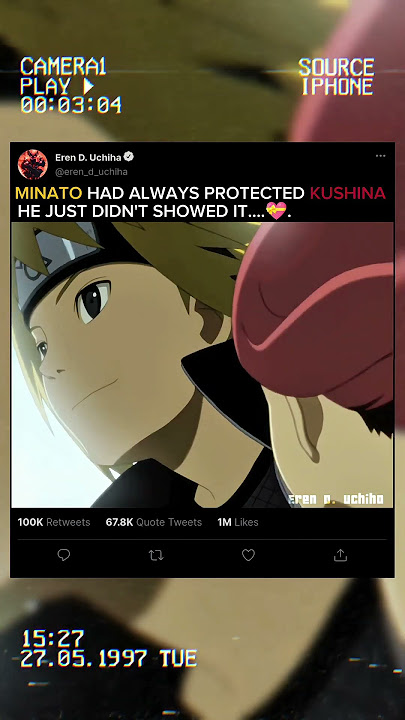Click the play triangle next to PLAY

click(88, 86)
